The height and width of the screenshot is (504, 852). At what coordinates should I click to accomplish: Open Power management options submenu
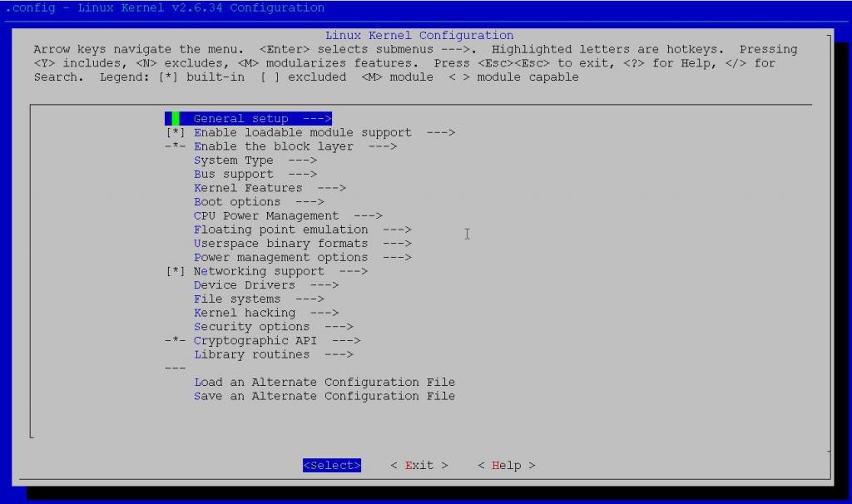click(303, 258)
